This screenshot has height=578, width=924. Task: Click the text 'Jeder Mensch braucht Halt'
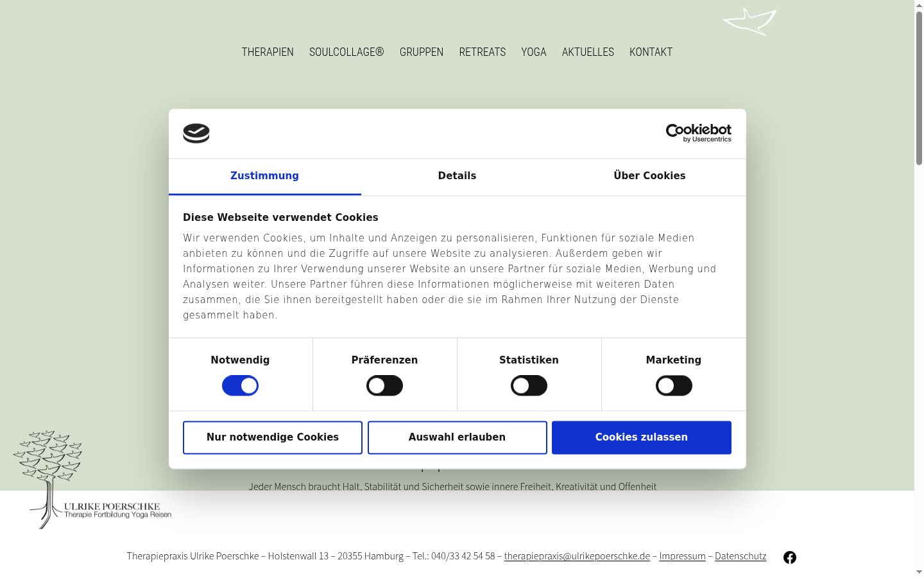[x=304, y=487]
